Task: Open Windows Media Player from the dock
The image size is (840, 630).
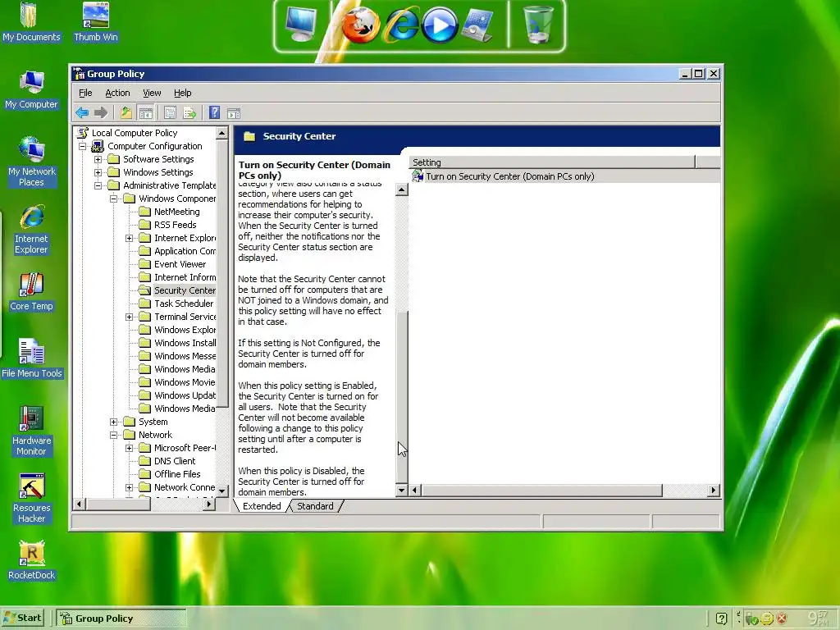Action: point(439,25)
